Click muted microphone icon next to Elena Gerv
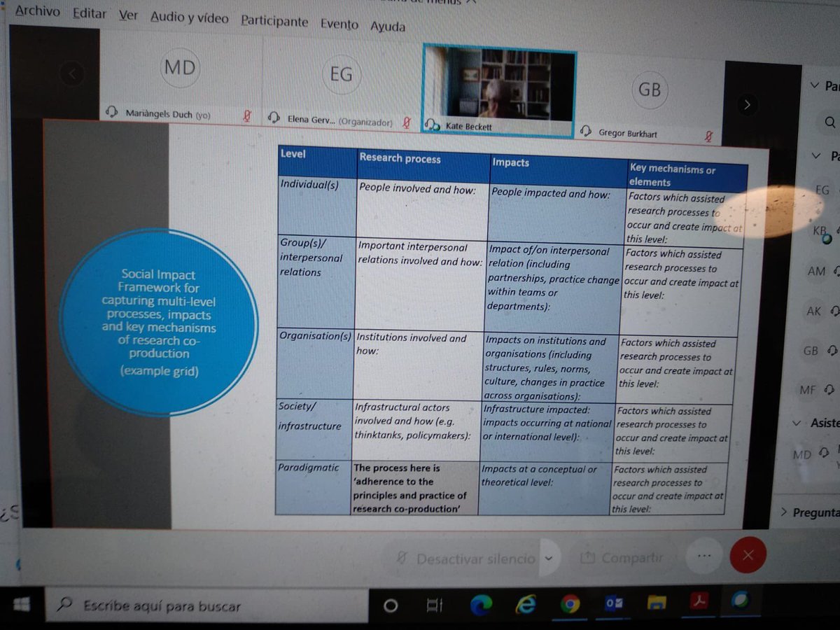Viewport: 840px width, 630px height. 405,122
